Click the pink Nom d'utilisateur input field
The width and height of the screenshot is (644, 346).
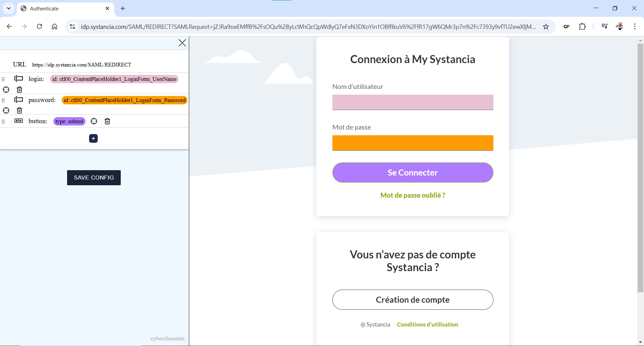(x=413, y=102)
